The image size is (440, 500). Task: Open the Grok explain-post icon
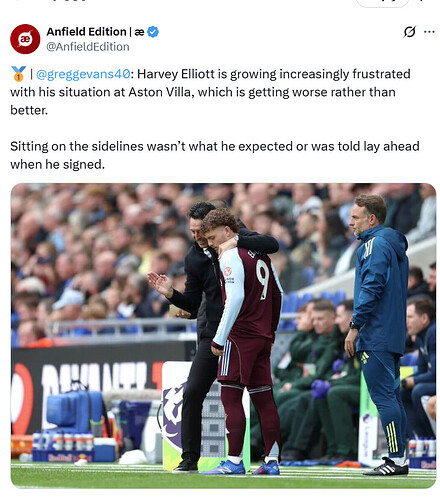(x=409, y=32)
